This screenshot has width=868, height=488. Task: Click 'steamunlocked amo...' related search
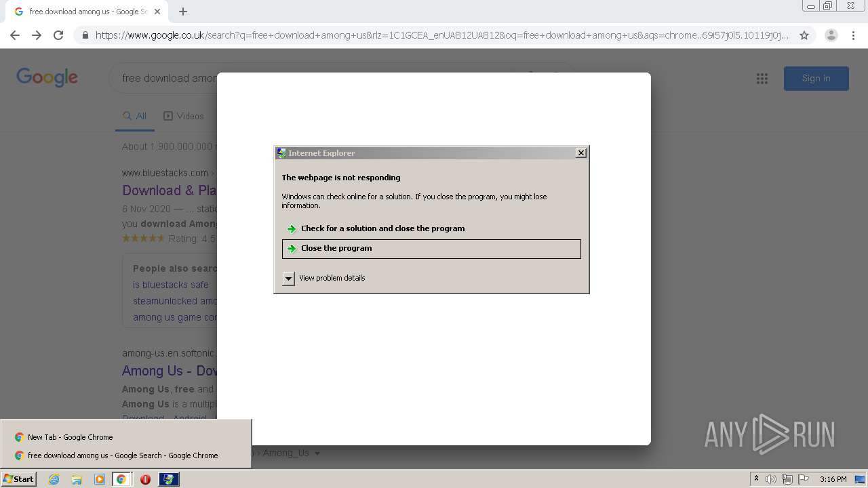175,301
